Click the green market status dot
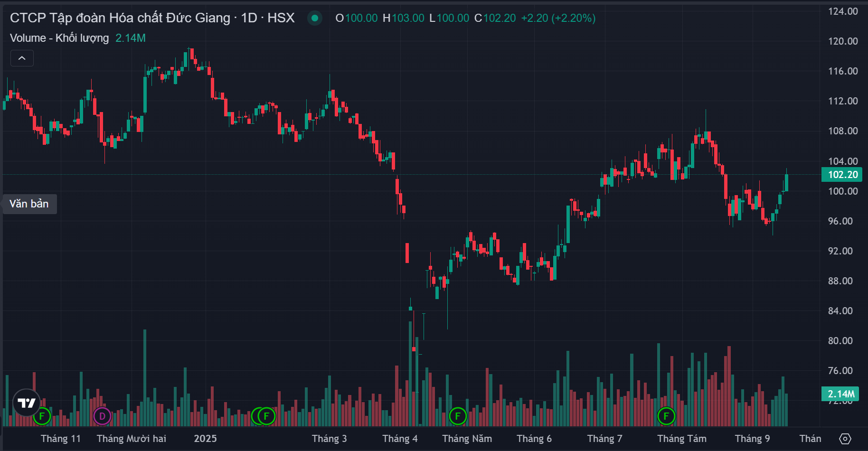Viewport: 868px width, 451px height. 314,18
